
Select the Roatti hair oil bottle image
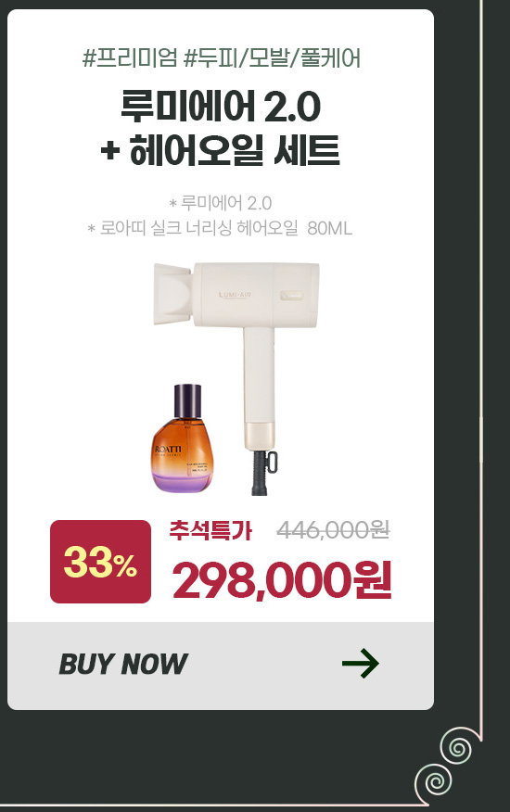[x=183, y=438]
